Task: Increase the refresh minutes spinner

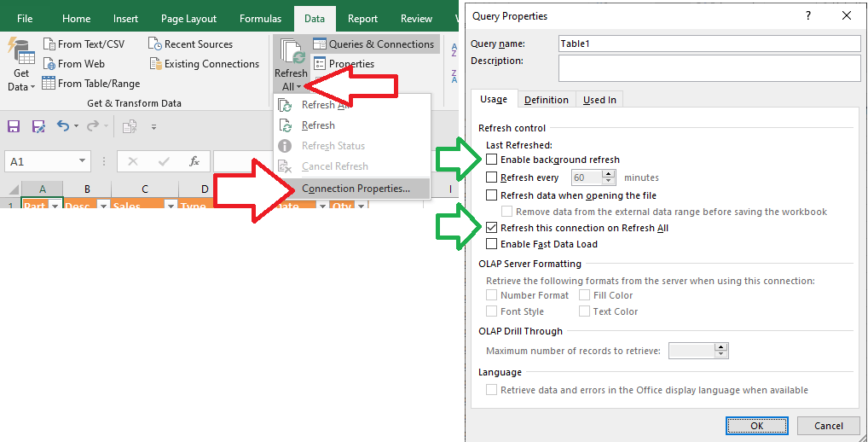Action: pos(610,174)
